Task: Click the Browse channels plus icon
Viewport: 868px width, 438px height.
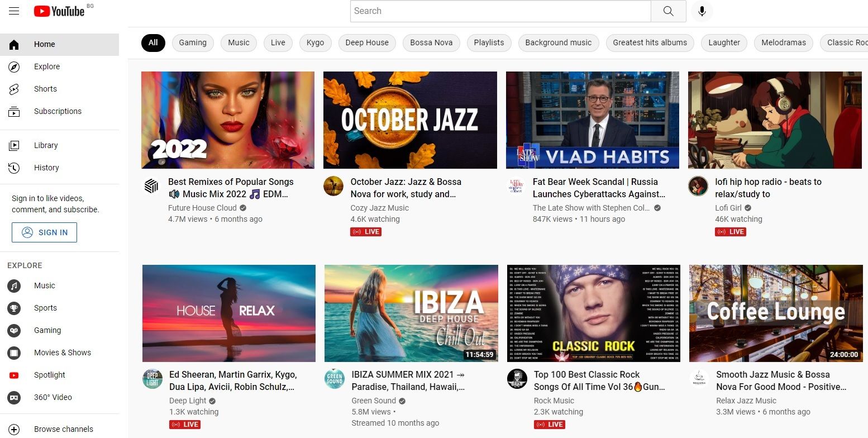Action: point(14,430)
